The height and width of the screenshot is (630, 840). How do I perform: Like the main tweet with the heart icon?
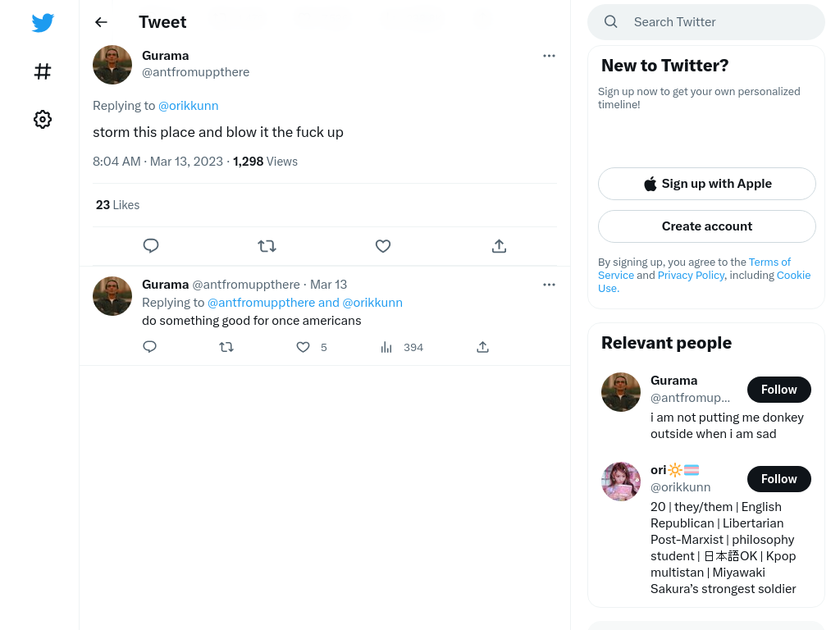(382, 246)
